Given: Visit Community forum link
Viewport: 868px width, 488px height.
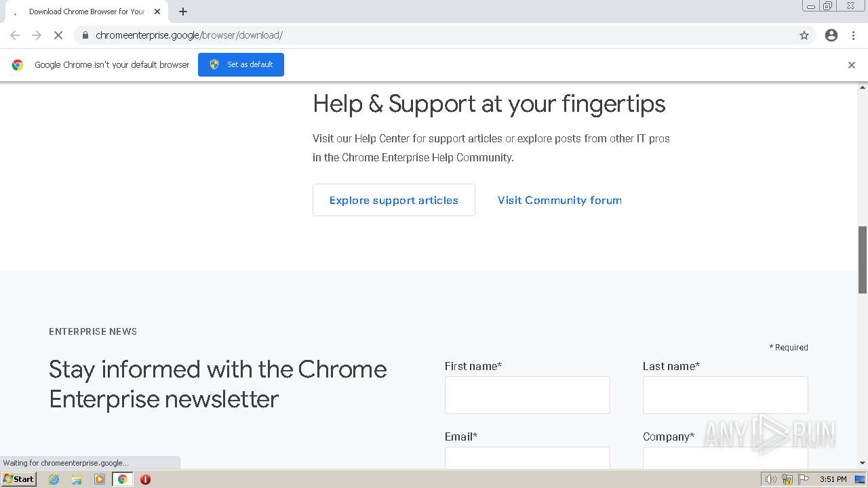Looking at the screenshot, I should pos(559,200).
